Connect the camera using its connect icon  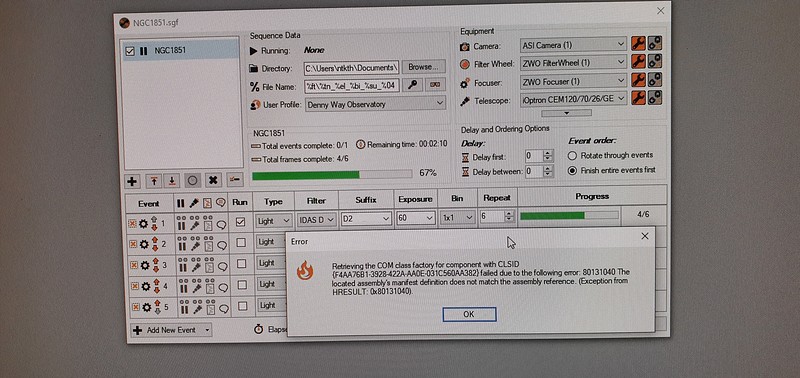point(655,44)
